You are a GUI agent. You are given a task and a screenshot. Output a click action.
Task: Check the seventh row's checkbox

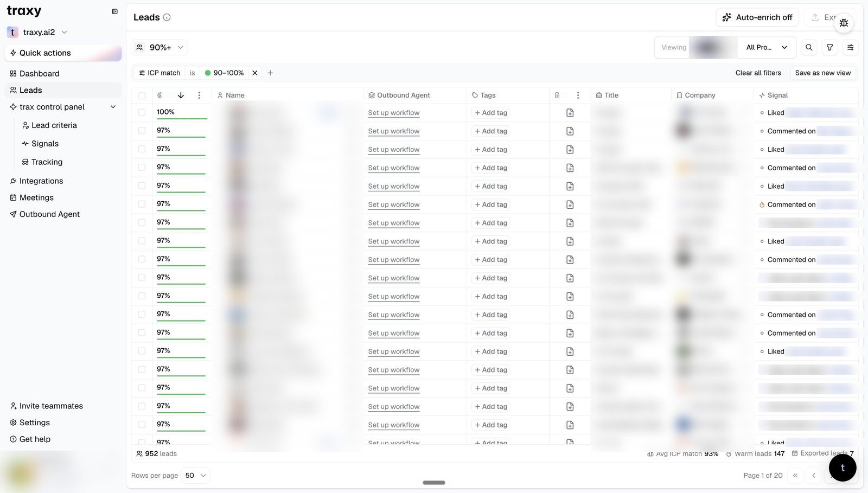[x=142, y=222]
